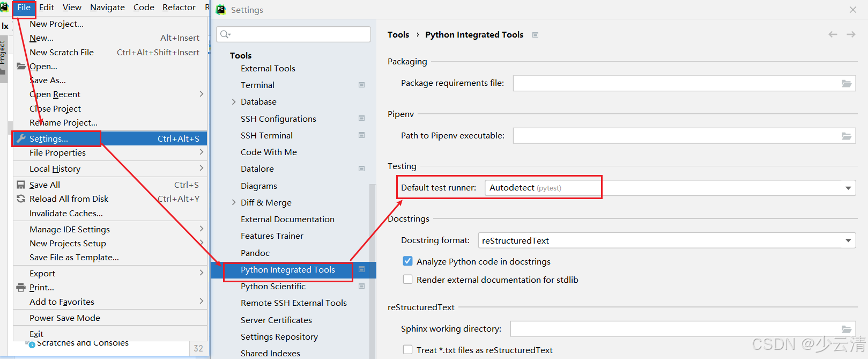The width and height of the screenshot is (868, 359).
Task: Expand the Diff & Merge tree node
Action: tap(234, 202)
